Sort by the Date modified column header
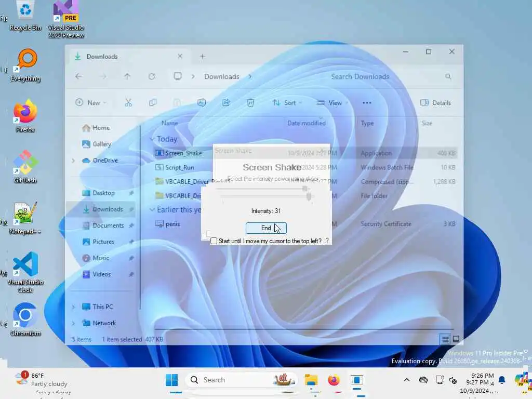The image size is (532, 399). click(307, 123)
